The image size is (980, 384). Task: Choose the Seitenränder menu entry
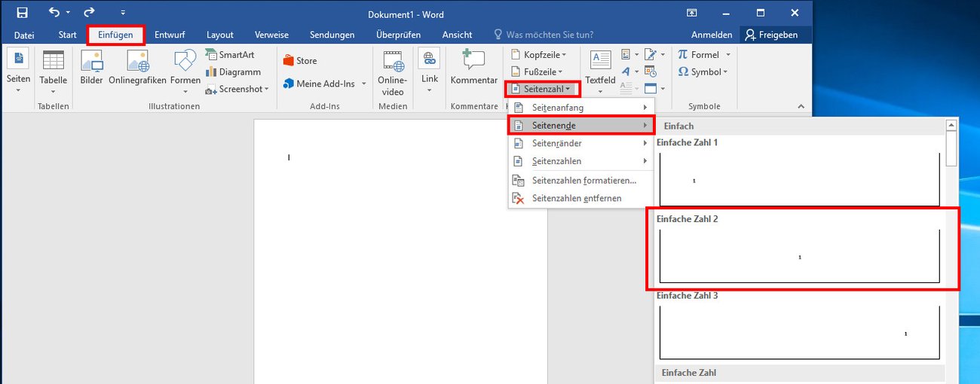click(x=580, y=143)
